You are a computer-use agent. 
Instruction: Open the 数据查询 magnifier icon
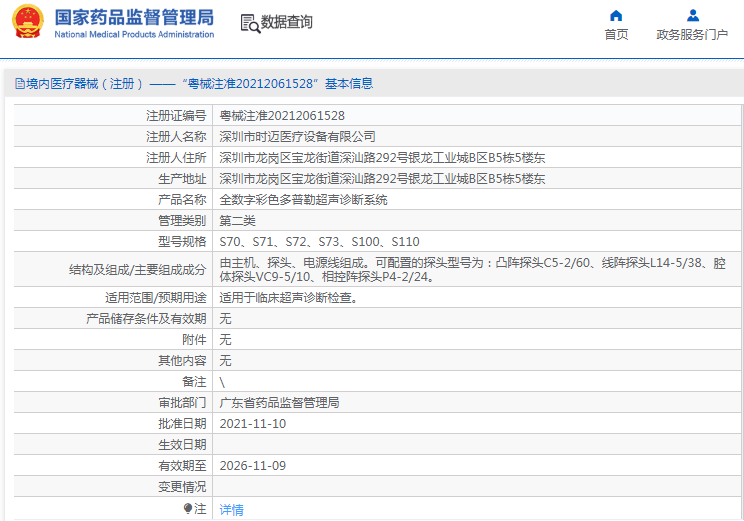(x=250, y=24)
